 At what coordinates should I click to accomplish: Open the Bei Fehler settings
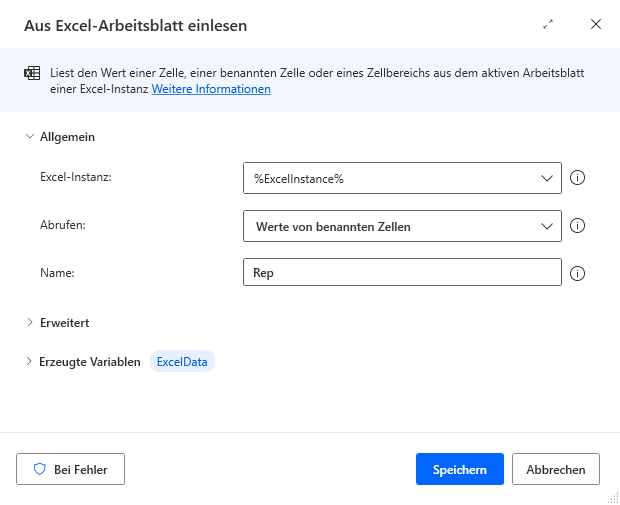click(x=70, y=469)
